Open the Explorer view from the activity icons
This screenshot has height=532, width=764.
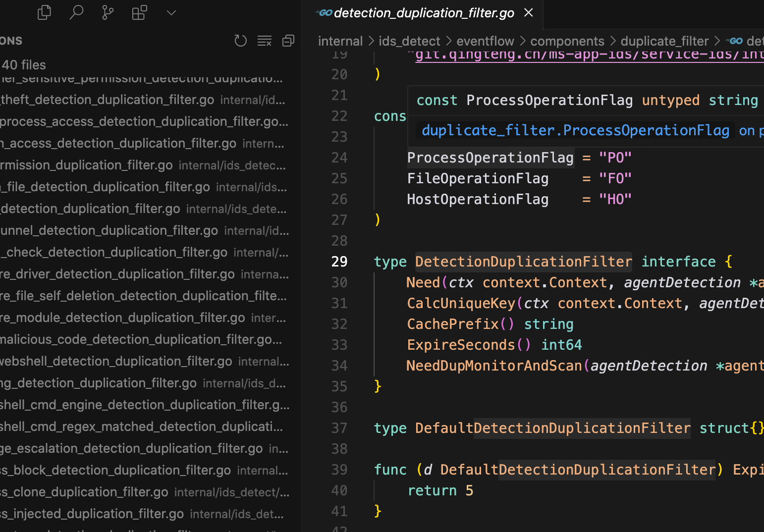(45, 12)
